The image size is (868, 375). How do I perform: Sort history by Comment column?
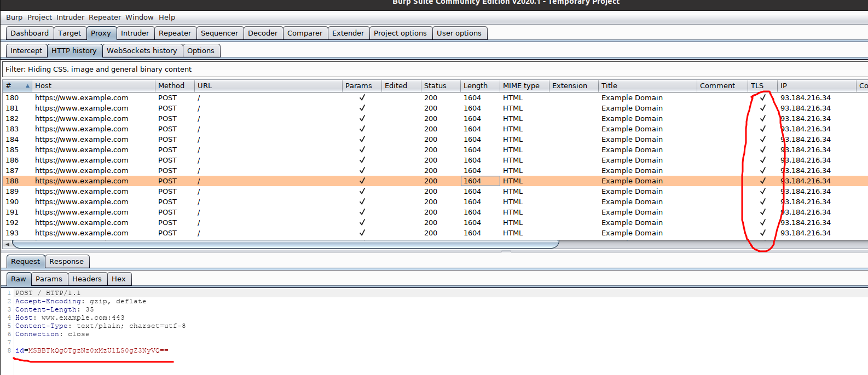click(722, 86)
